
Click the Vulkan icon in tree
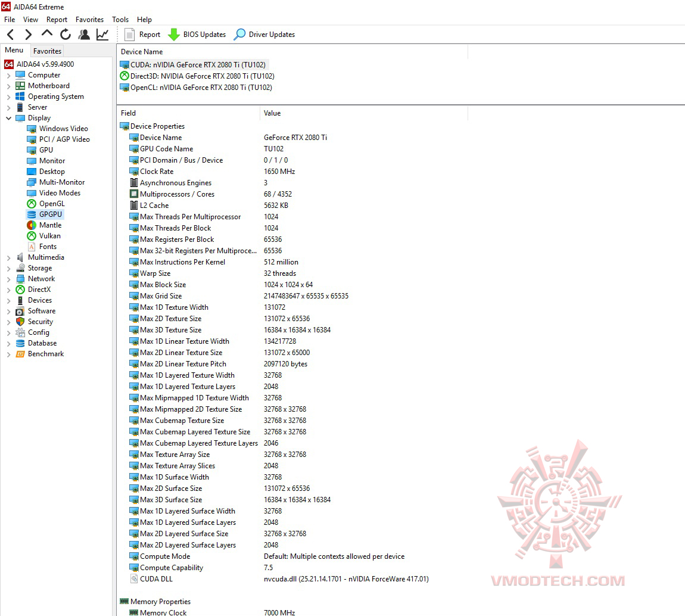[32, 236]
